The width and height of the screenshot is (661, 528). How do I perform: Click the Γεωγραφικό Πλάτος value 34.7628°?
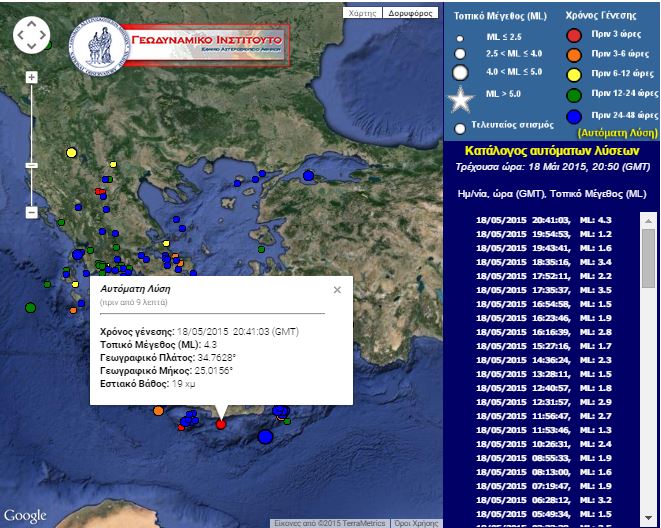[x=217, y=358]
